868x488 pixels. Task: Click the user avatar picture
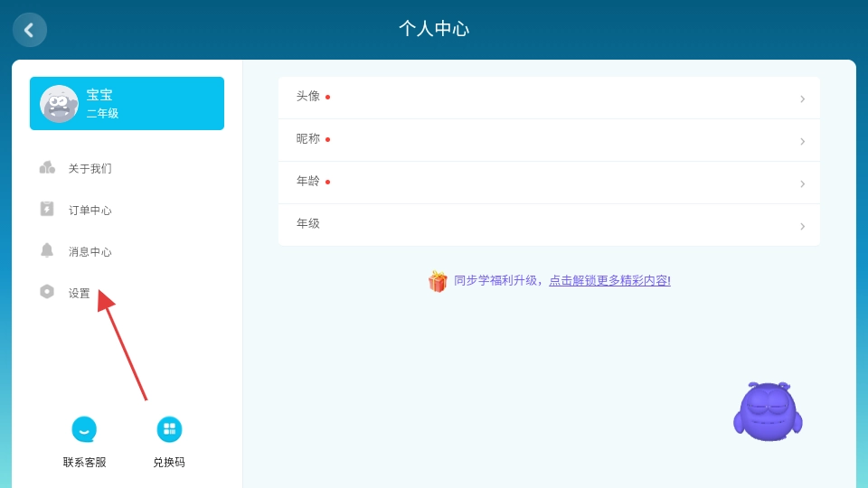click(x=59, y=104)
